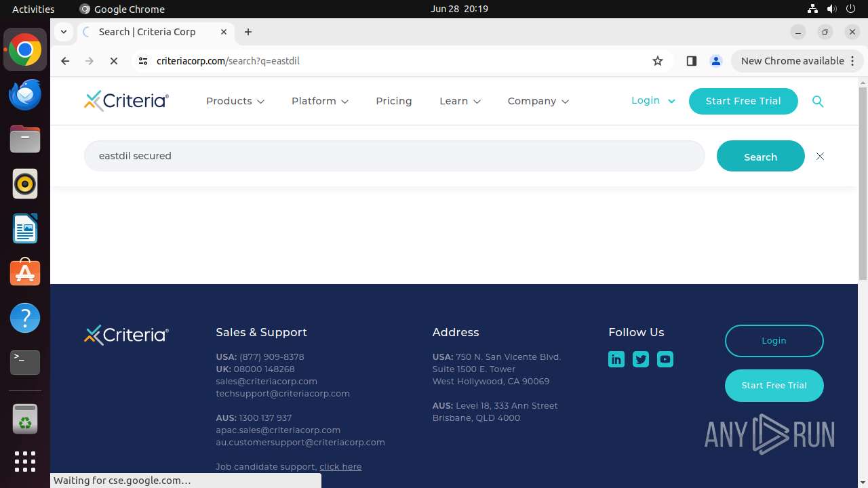Open the power menu icon in the top bar
The width and height of the screenshot is (868, 488).
(x=850, y=9)
